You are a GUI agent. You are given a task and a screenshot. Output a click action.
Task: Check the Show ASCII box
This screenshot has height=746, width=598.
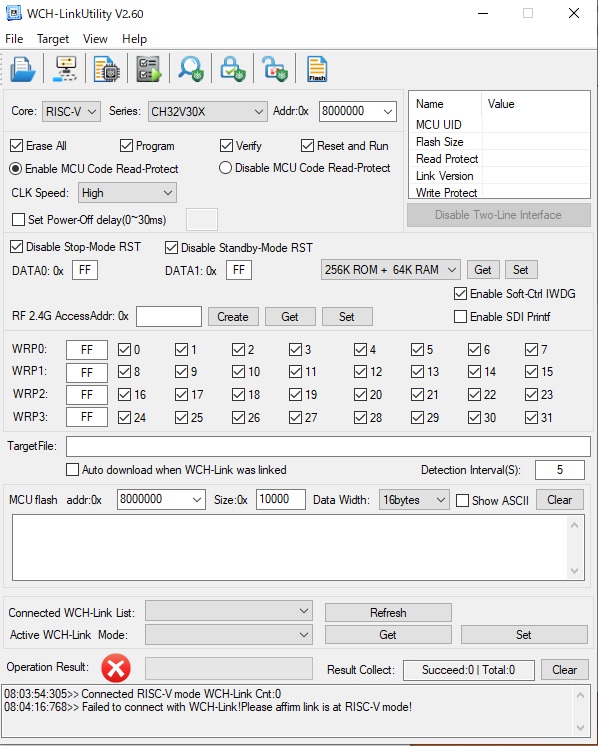[462, 501]
